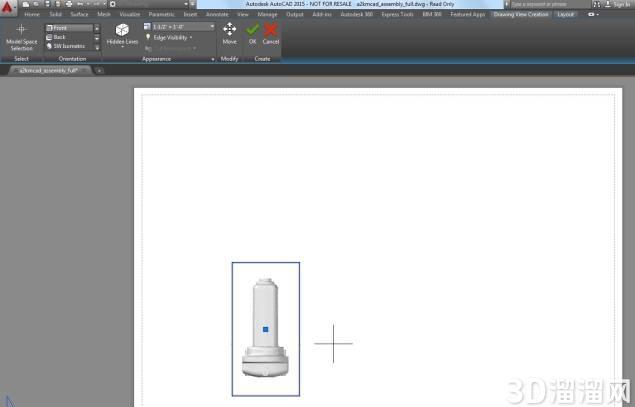
Task: Switch to the Layout ribbon tab
Action: point(565,14)
